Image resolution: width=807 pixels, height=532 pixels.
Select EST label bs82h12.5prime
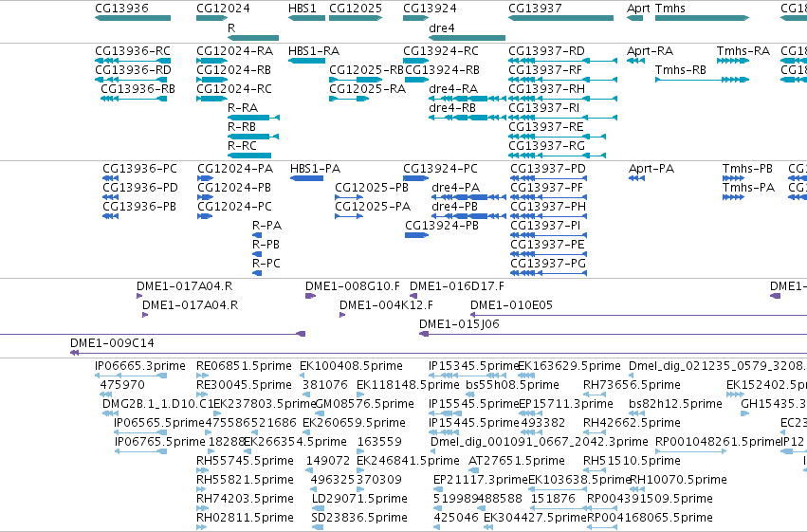[675, 404]
